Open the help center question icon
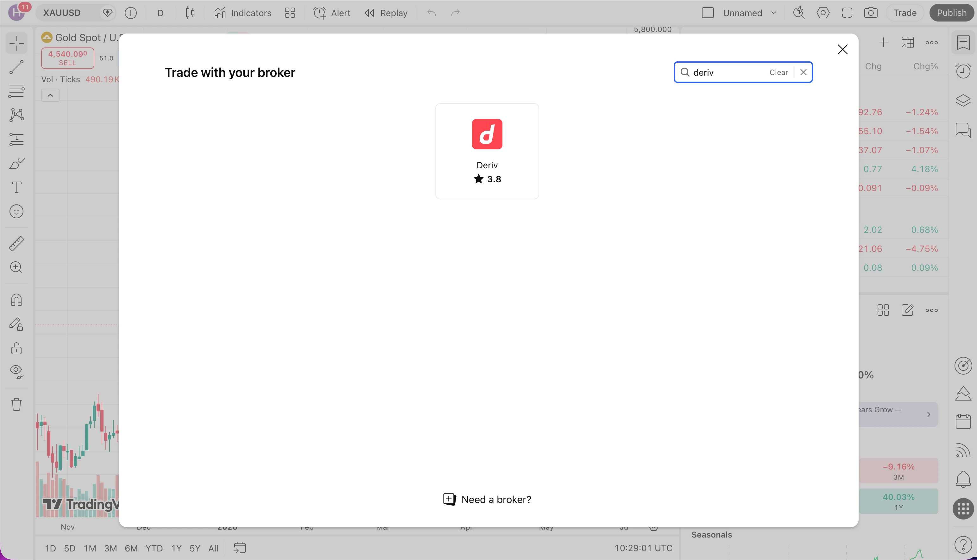 pyautogui.click(x=963, y=544)
